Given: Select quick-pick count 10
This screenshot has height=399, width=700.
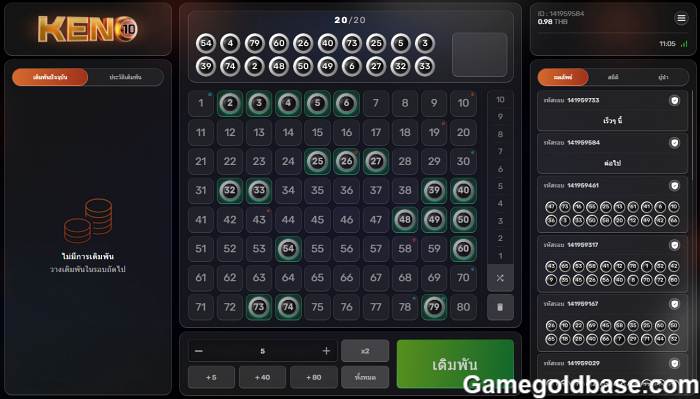Looking at the screenshot, I should 500,100.
